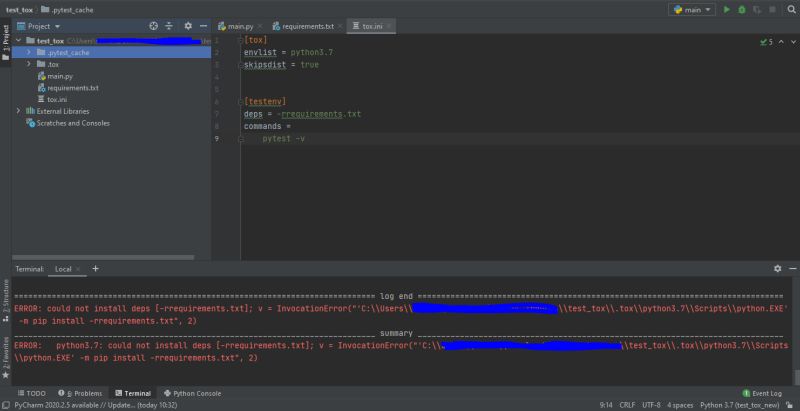800x411 pixels.
Task: Toggle the TODO tool window
Action: coord(32,393)
